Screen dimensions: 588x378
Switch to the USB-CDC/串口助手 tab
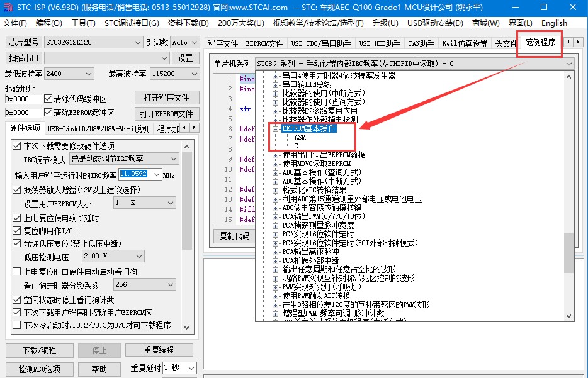tap(321, 43)
